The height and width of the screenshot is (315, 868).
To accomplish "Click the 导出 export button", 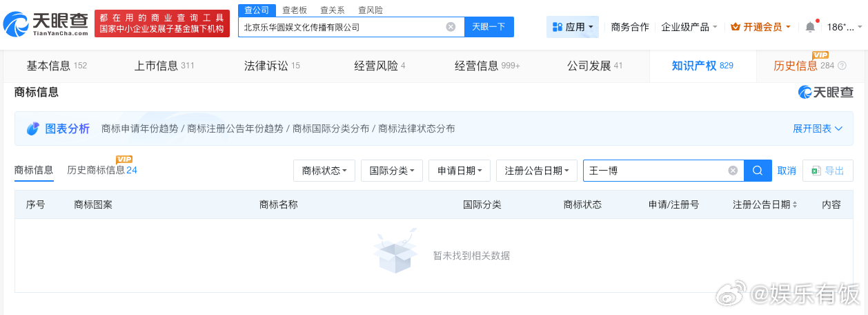I will (828, 171).
